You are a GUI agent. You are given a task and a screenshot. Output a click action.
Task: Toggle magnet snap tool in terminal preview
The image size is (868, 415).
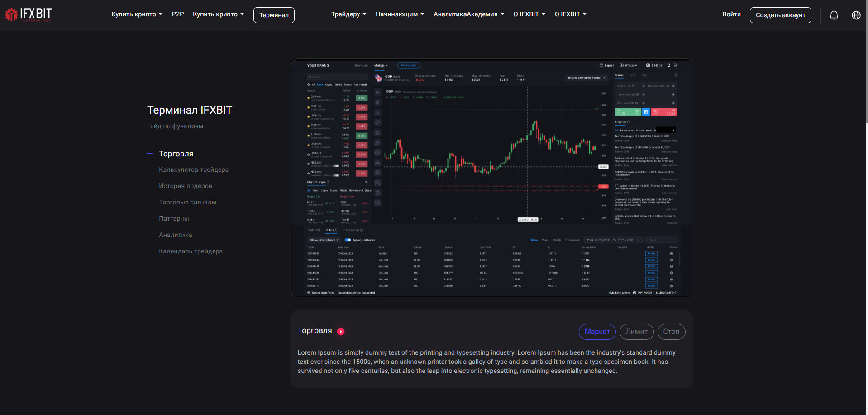(x=377, y=173)
